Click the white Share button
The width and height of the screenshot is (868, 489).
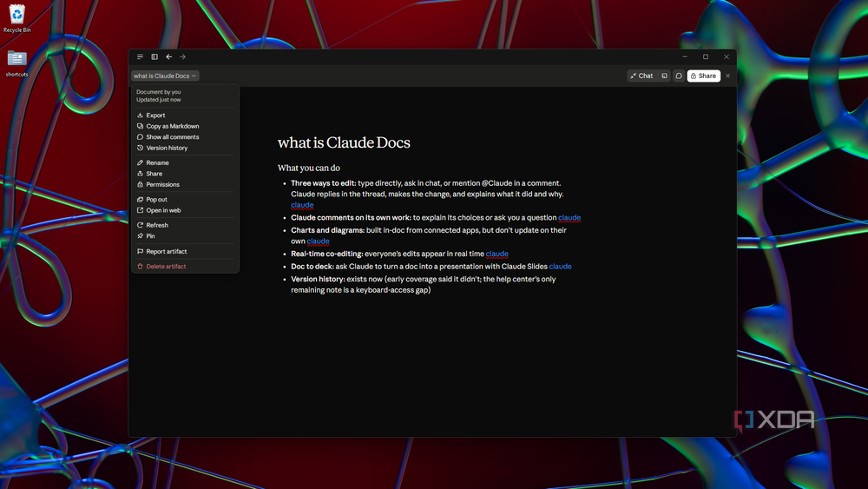[704, 76]
